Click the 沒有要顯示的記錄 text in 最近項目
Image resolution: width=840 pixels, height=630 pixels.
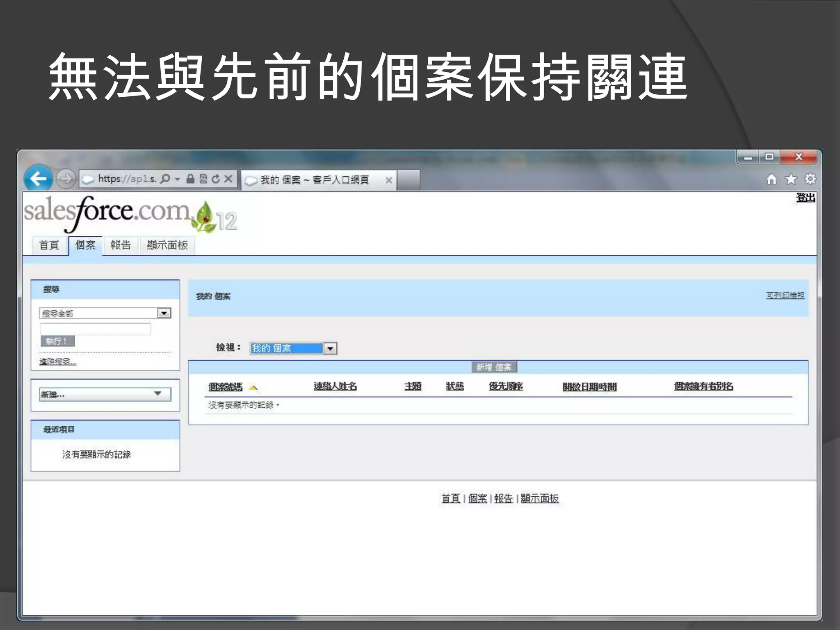point(96,454)
